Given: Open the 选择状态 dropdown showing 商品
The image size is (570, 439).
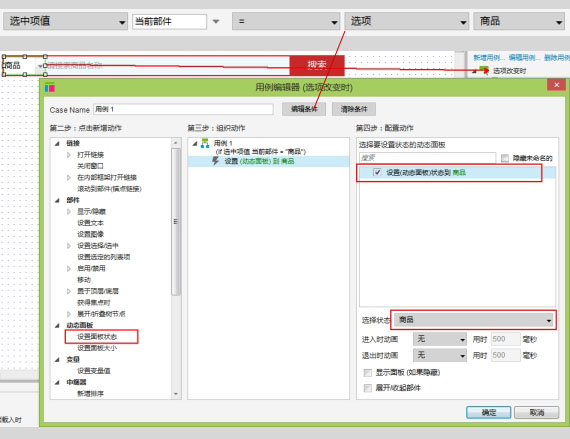Looking at the screenshot, I should pos(474,320).
